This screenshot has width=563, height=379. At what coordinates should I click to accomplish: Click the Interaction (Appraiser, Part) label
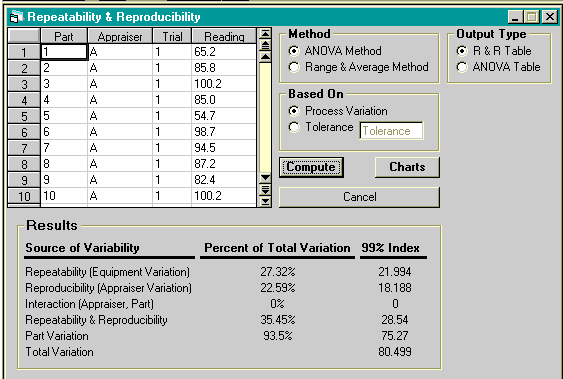(89, 304)
